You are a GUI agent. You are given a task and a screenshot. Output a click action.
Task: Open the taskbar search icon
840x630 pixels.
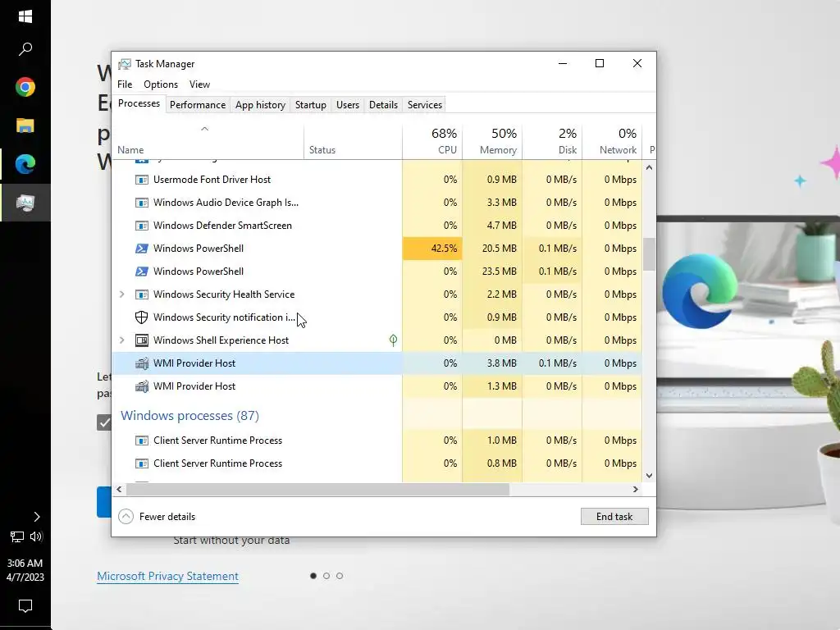click(25, 49)
